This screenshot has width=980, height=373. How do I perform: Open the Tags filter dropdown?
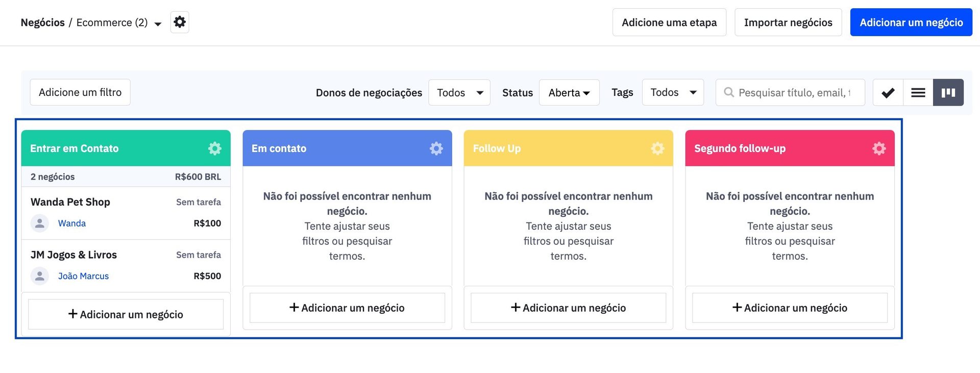[x=672, y=92]
